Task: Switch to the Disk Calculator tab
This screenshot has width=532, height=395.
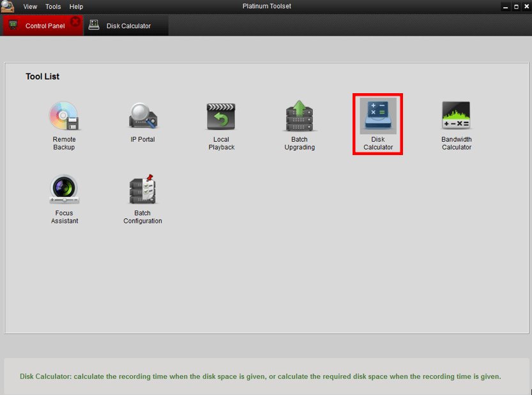Action: (126, 26)
